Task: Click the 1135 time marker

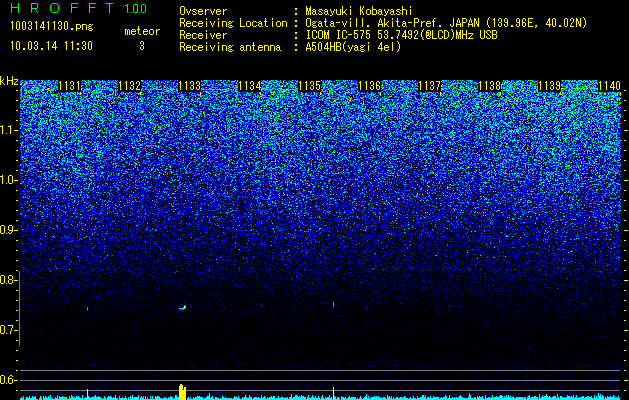Action: 310,86
